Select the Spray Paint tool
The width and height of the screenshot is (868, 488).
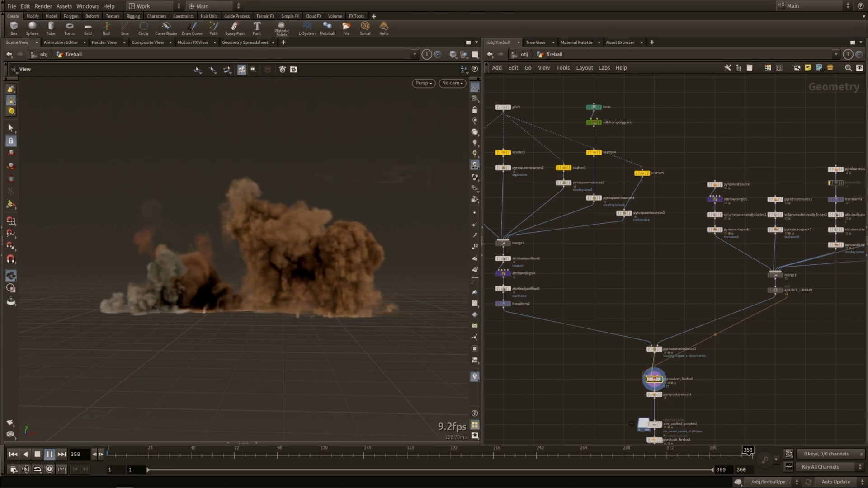pos(235,28)
